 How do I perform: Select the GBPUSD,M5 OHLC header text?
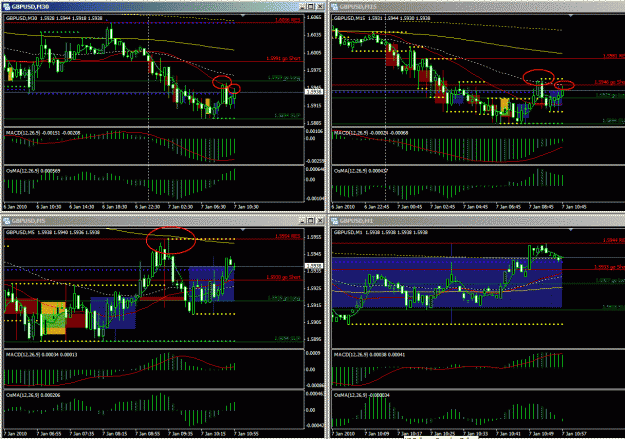pos(53,232)
